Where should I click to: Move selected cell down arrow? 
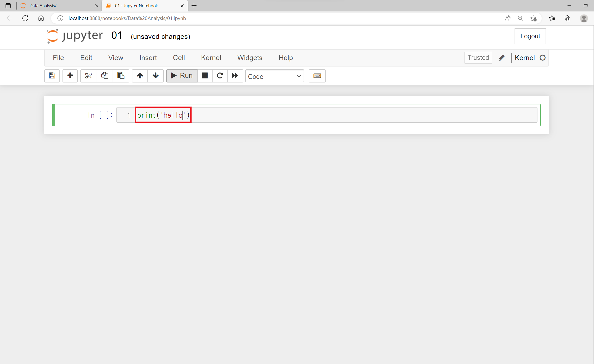[156, 76]
